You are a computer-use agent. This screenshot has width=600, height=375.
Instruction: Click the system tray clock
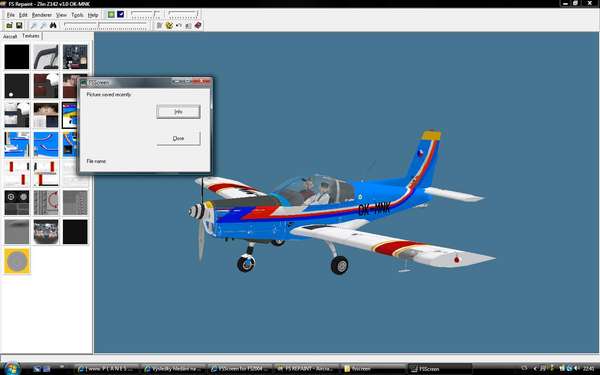point(589,368)
